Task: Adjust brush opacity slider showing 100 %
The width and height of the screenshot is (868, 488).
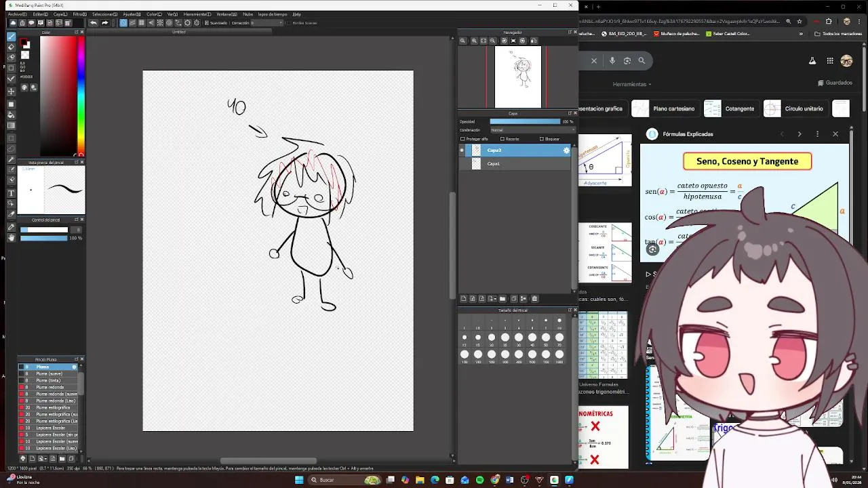Action: pyautogui.click(x=44, y=238)
